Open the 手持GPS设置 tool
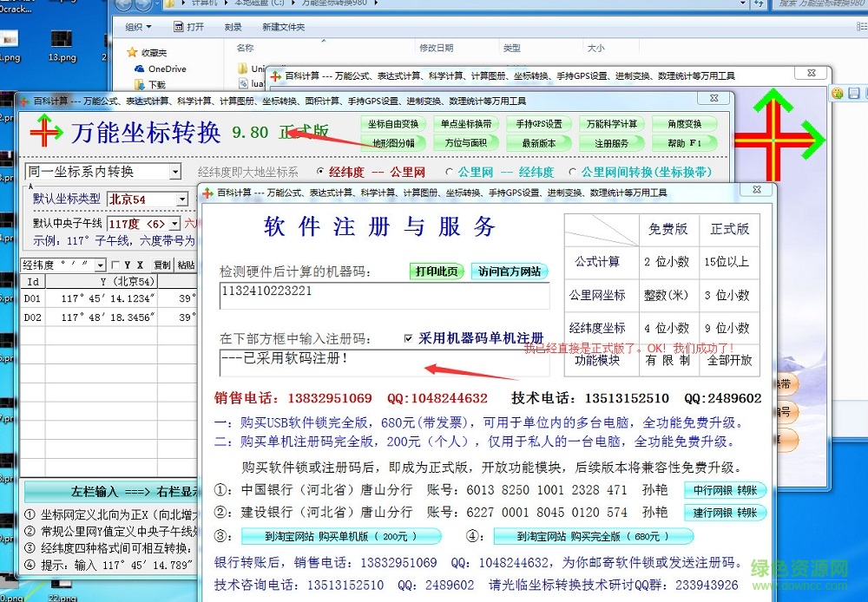 tap(540, 123)
